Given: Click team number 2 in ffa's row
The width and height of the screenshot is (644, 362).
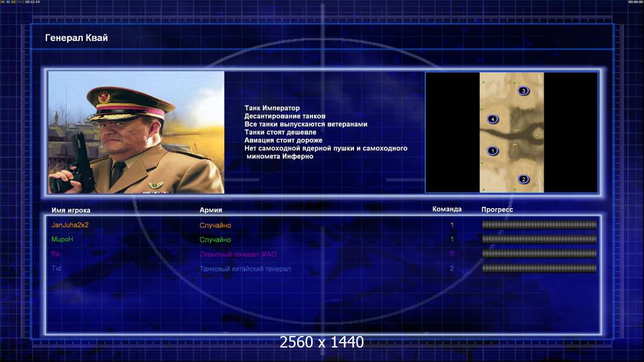Looking at the screenshot, I should pos(452,254).
